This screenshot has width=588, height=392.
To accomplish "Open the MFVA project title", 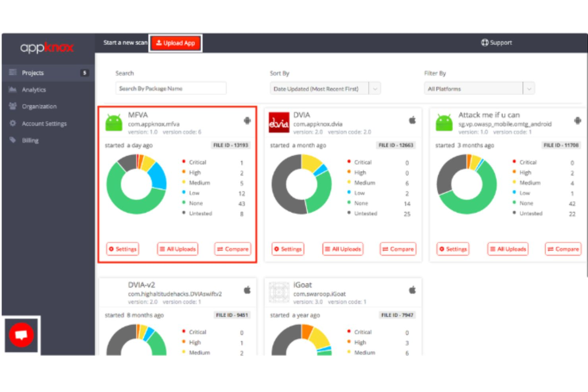I will pos(138,115).
